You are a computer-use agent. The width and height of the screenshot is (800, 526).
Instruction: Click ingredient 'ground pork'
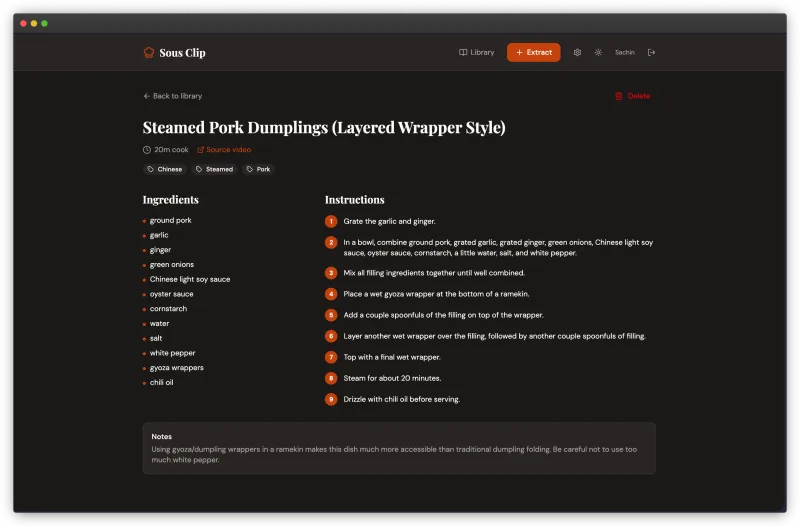170,220
